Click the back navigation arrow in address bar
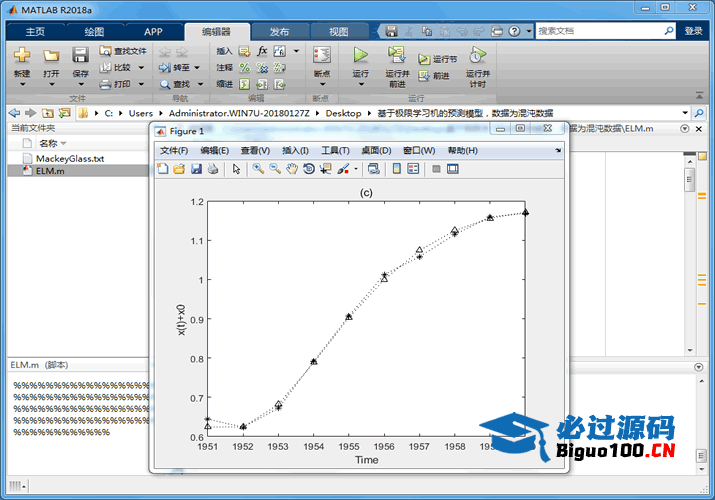The height and width of the screenshot is (500, 715). tap(15, 113)
